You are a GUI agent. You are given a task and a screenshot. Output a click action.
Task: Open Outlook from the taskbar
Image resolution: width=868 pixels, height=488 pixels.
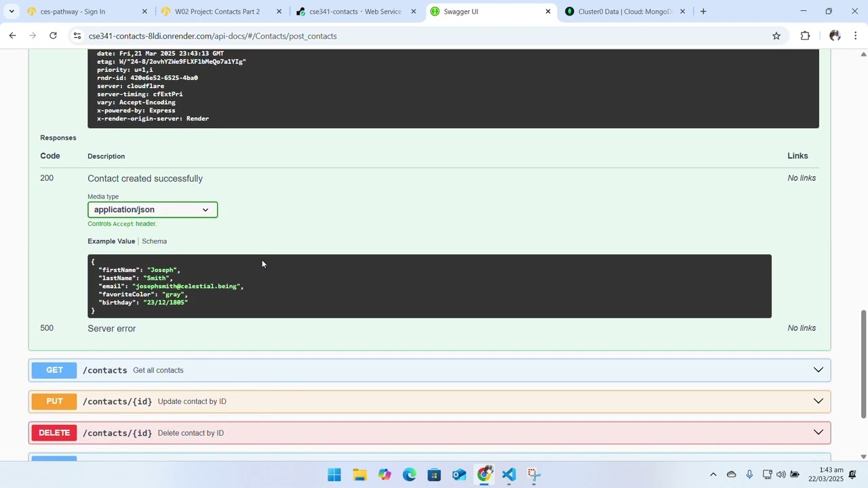[460, 474]
